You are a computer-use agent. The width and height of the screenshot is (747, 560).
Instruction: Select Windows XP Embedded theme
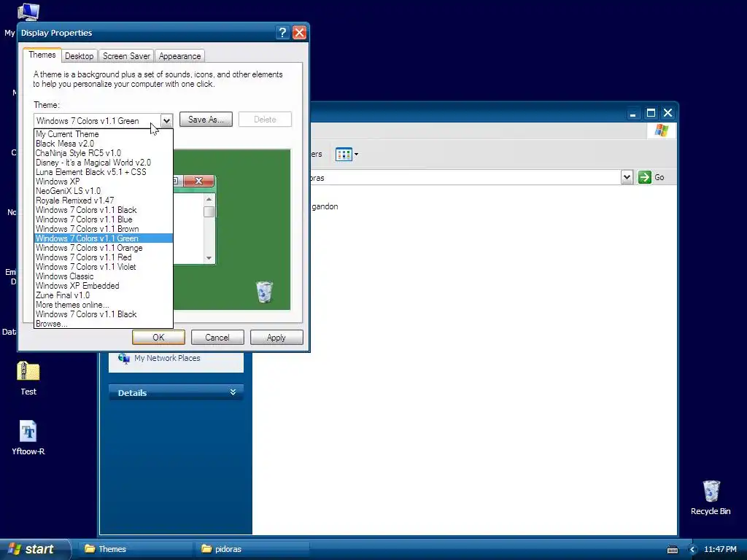104,286
